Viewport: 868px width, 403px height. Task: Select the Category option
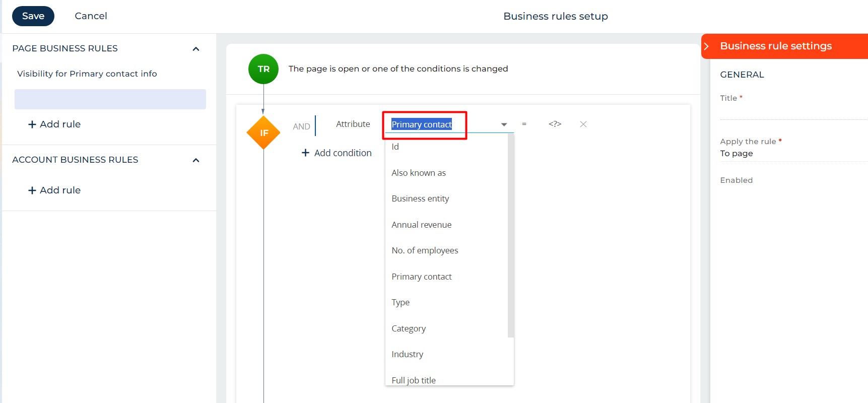point(409,328)
